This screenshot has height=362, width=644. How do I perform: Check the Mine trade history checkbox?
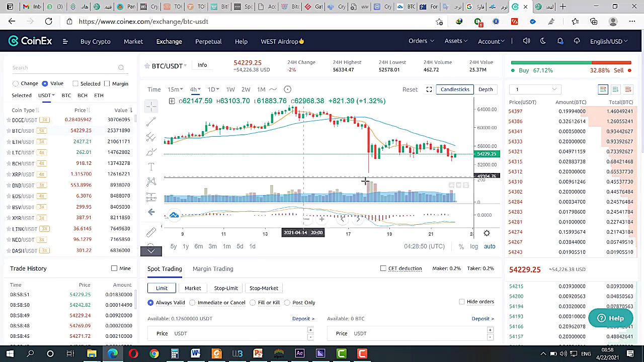(114, 268)
